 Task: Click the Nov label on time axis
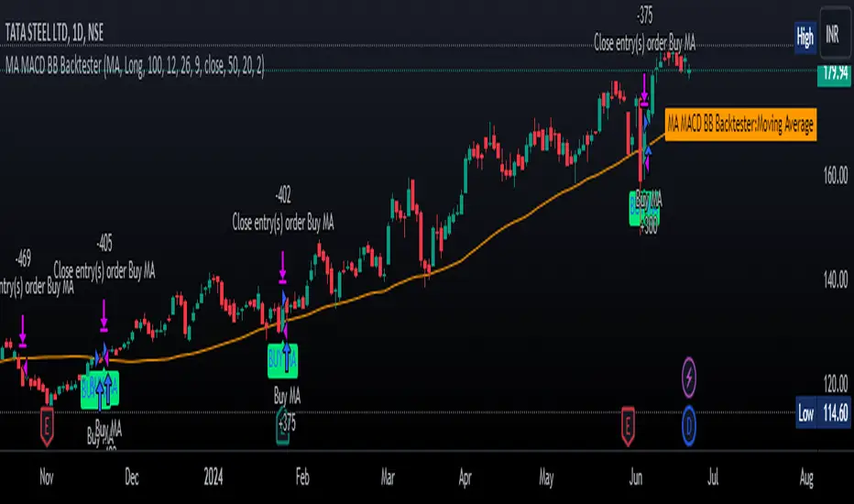[47, 477]
